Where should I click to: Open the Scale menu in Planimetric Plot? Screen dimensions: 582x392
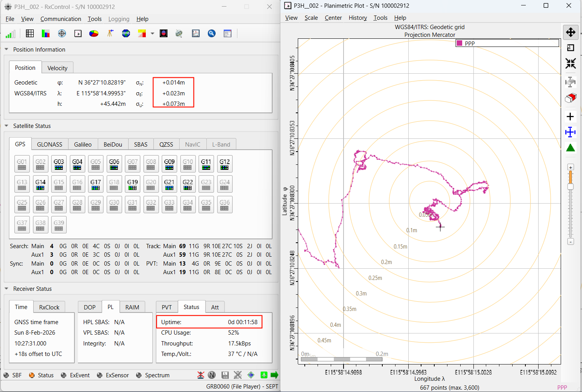coord(311,18)
